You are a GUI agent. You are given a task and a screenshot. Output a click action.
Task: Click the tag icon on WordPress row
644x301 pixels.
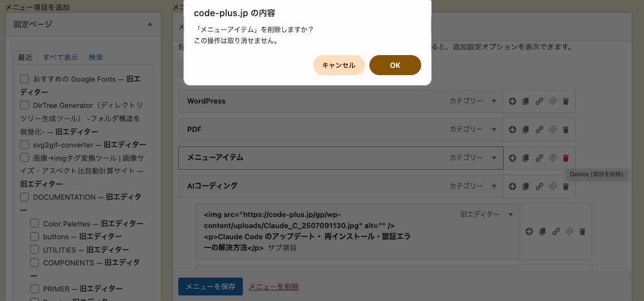[553, 101]
